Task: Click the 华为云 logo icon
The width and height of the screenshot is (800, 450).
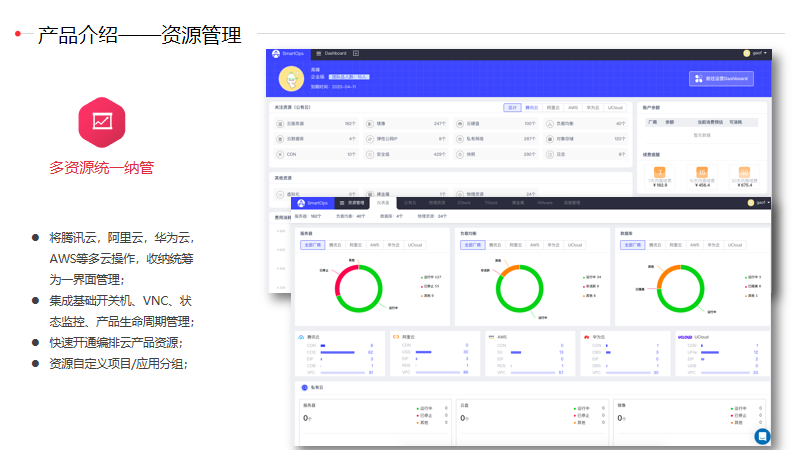Action: click(587, 337)
